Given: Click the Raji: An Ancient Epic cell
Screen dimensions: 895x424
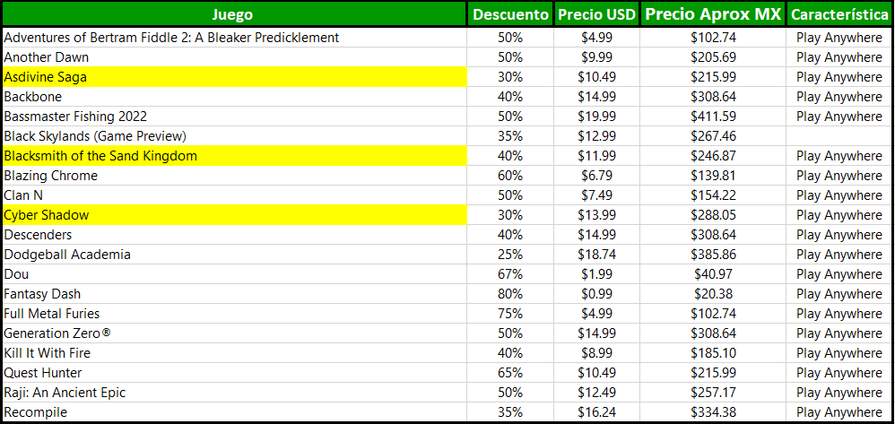Looking at the screenshot, I should click(235, 393).
